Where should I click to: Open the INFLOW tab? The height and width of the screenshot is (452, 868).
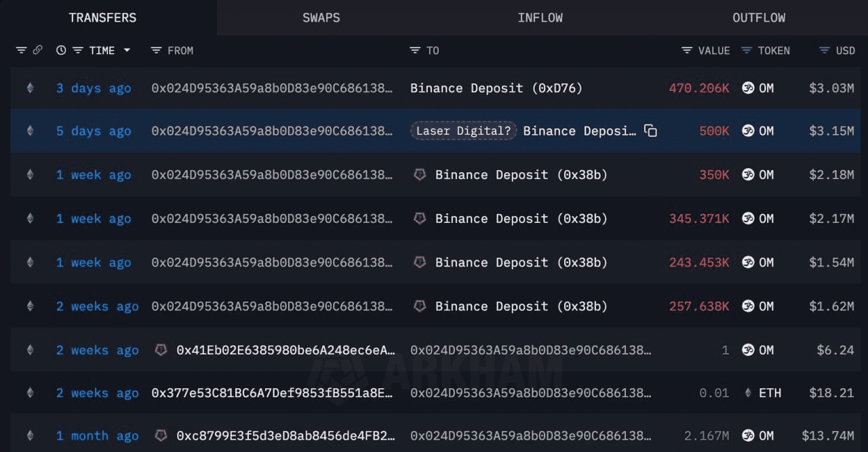click(540, 18)
